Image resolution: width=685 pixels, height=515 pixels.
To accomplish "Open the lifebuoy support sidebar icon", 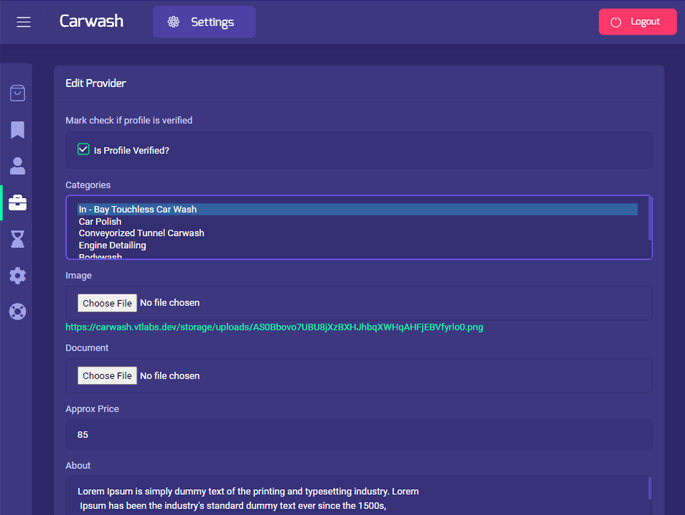I will [17, 311].
